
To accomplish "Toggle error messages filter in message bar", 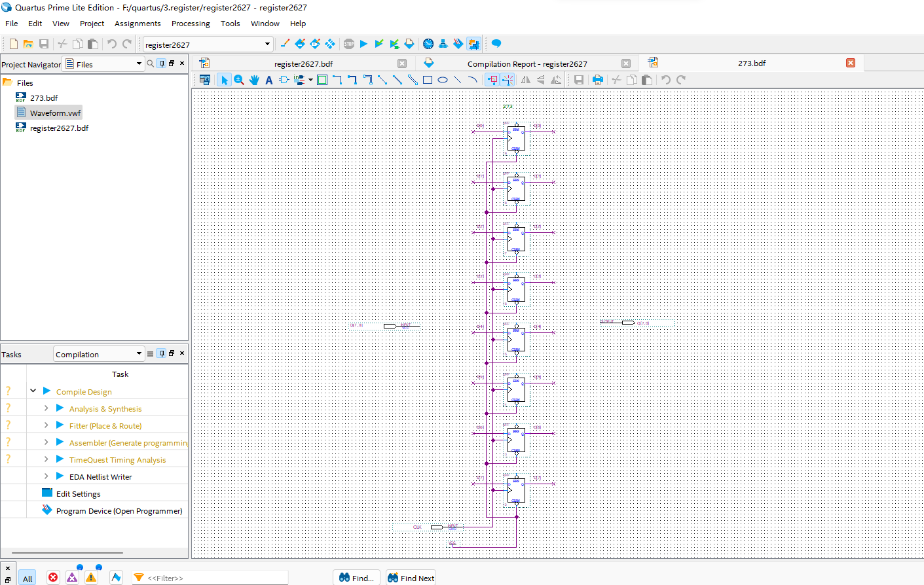I will tap(53, 577).
